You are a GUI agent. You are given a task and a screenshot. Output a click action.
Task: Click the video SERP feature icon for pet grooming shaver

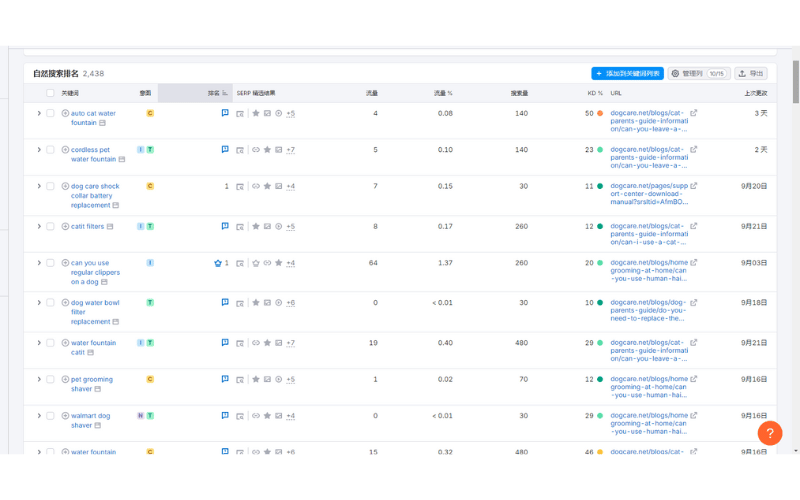click(279, 379)
